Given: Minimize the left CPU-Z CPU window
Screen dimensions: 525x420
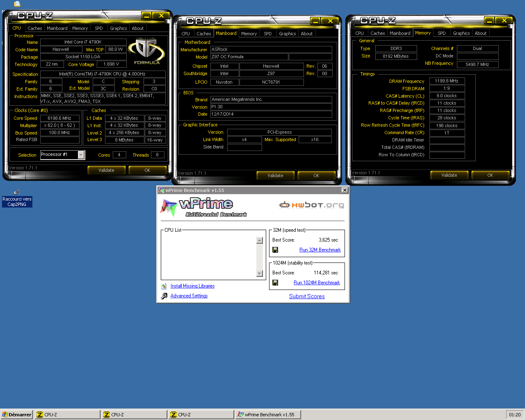Looking at the screenshot, I should click(146, 16).
